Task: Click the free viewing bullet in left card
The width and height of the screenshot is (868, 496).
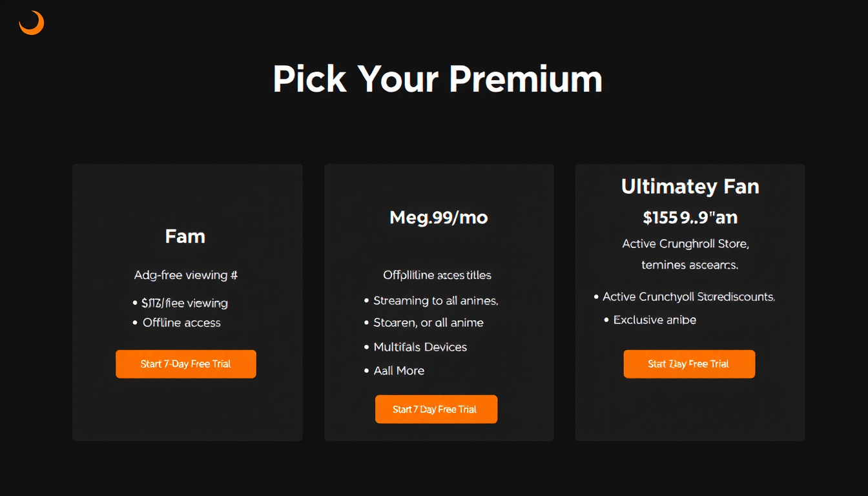Action: click(184, 303)
